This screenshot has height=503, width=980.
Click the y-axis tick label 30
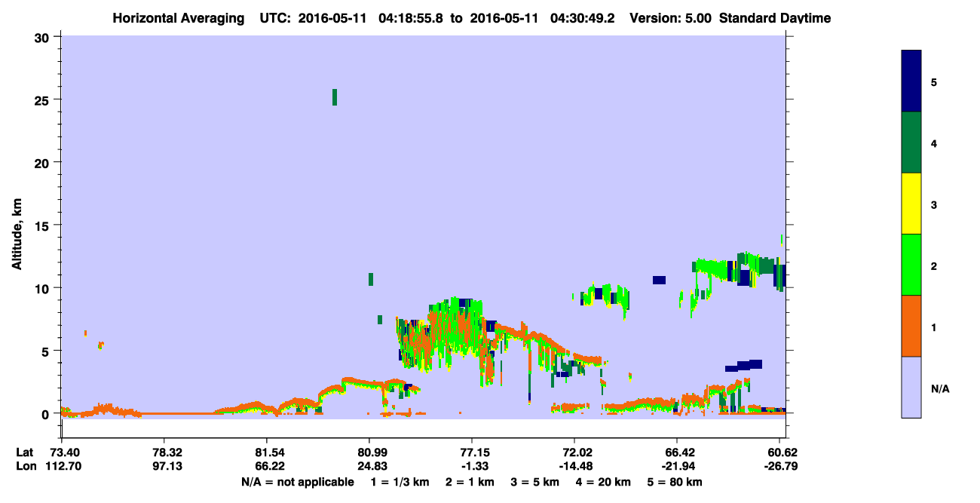(x=42, y=37)
